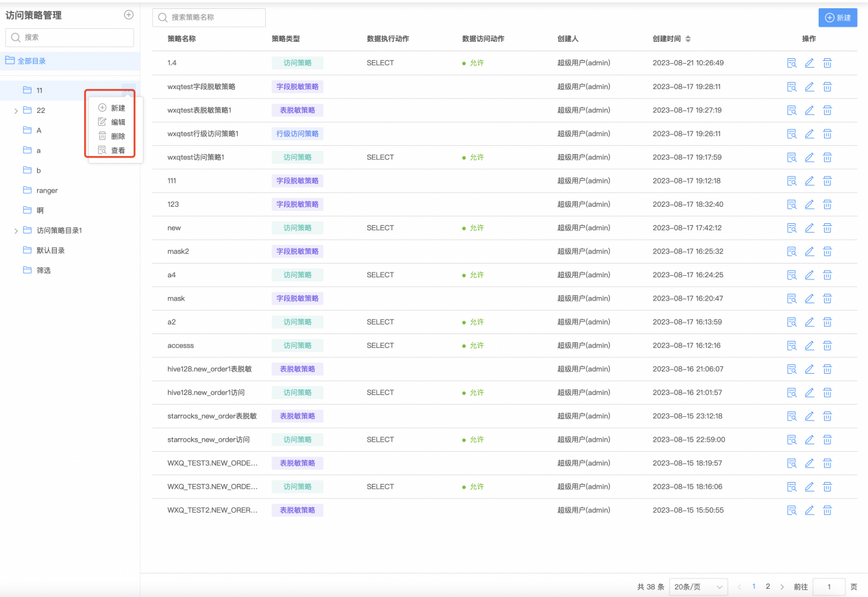This screenshot has height=597, width=868.
Task: Edit icon for hive128.new_order1访问 row
Action: (809, 392)
